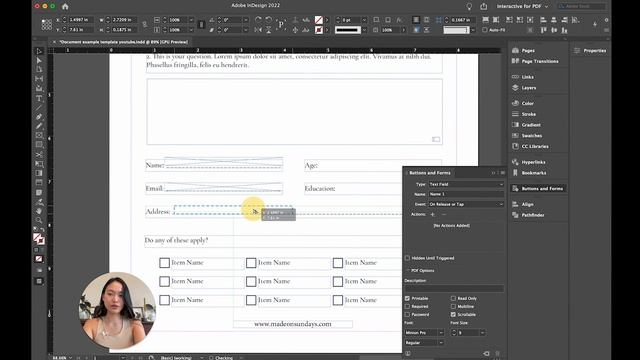The height and width of the screenshot is (360, 640).
Task: Check the Read Only checkbox
Action: tap(453, 298)
